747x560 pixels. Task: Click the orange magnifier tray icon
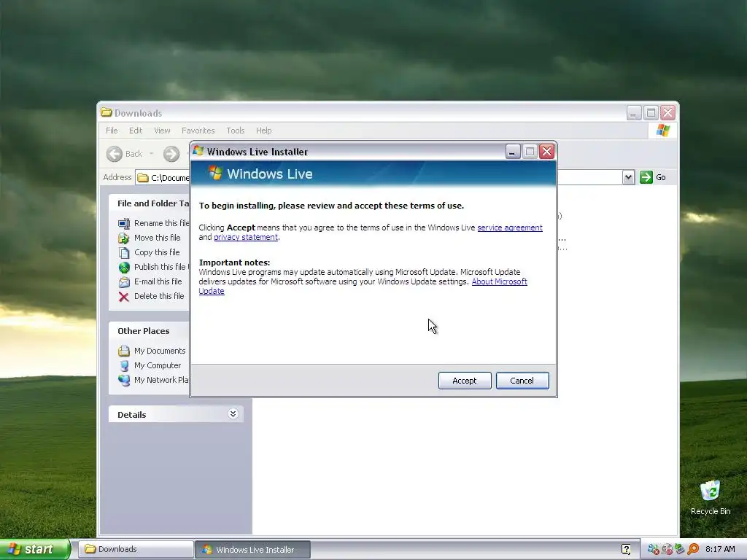coord(693,549)
